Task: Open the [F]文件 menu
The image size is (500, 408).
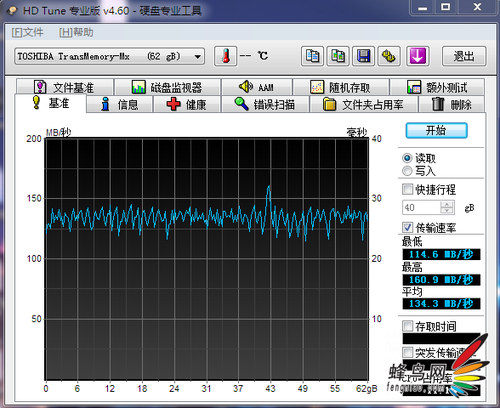Action: pyautogui.click(x=27, y=32)
